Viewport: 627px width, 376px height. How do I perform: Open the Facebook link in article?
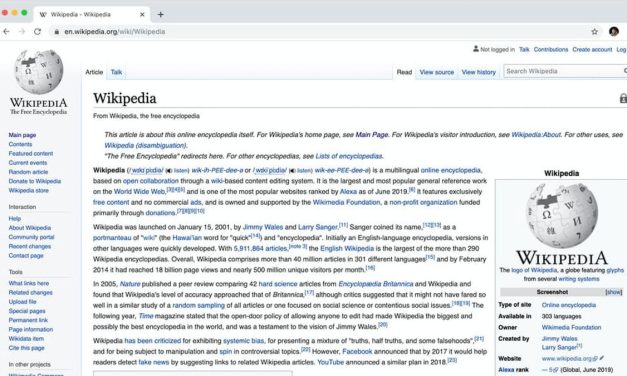pos(357,352)
